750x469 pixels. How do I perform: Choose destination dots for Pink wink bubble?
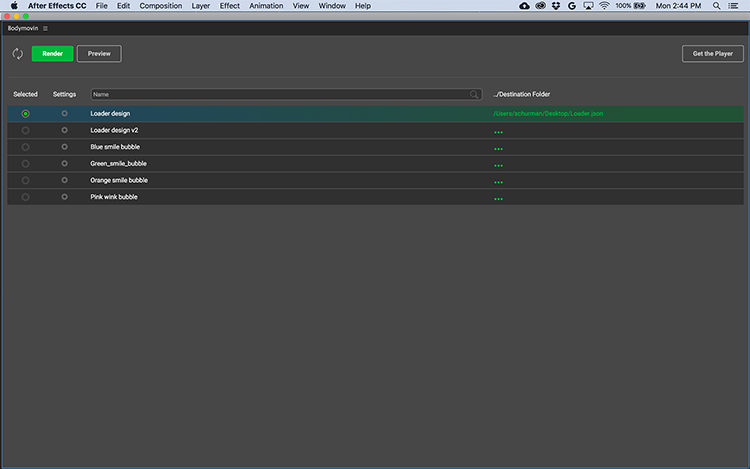click(498, 199)
